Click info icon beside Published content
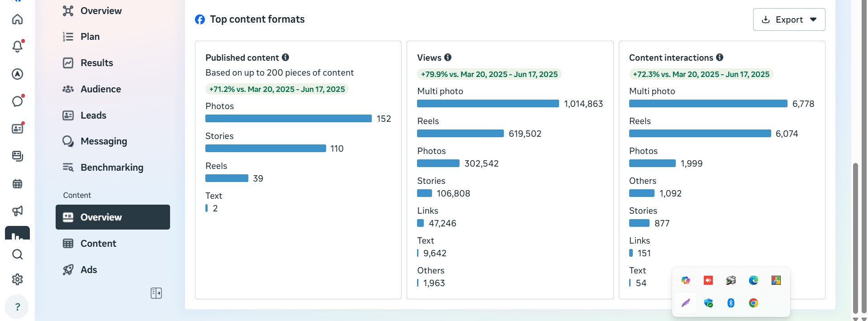 285,57
